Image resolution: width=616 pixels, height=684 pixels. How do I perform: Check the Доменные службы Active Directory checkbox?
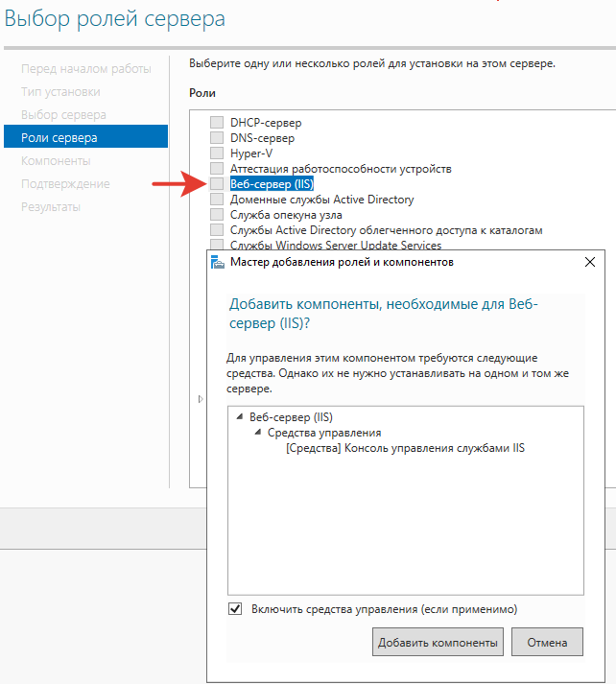[217, 199]
